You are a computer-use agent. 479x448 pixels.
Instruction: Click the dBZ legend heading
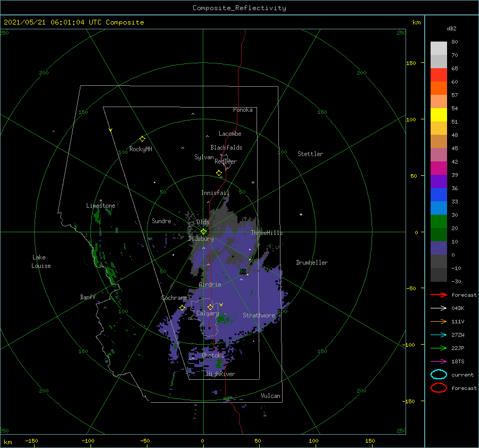coord(451,28)
